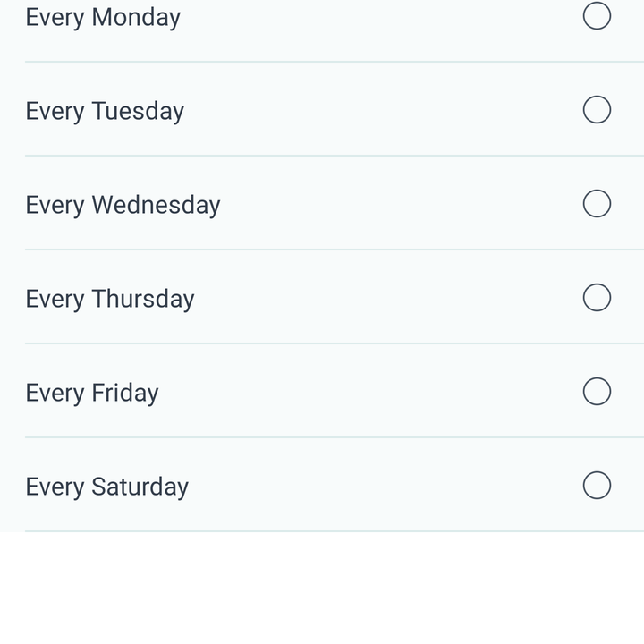Click the word "Tuesday" in the list

click(x=138, y=112)
